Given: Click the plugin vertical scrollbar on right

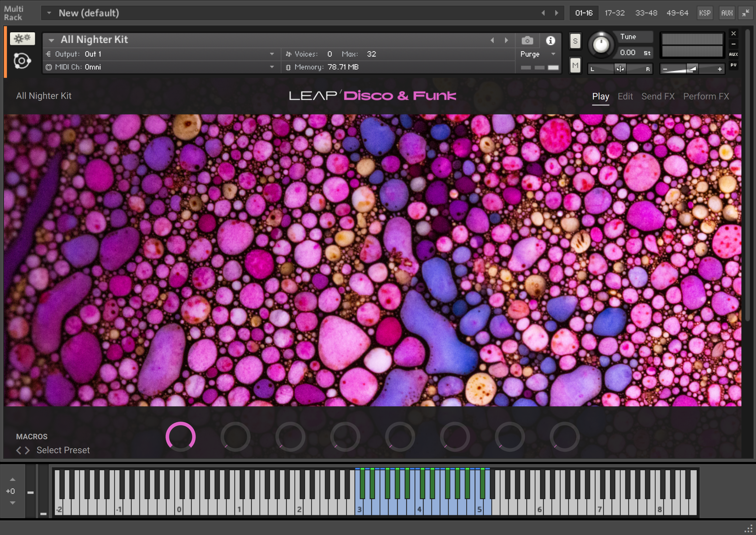Looking at the screenshot, I should (x=747, y=176).
